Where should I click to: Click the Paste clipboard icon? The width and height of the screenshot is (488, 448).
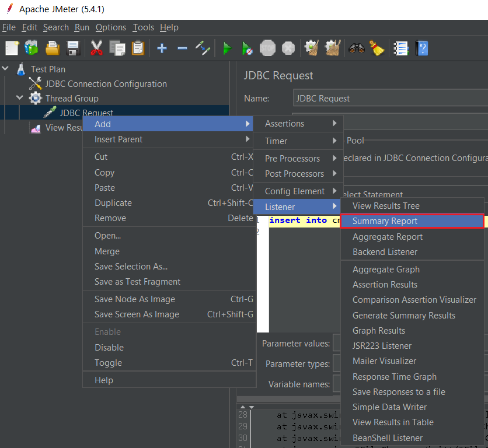click(x=138, y=48)
